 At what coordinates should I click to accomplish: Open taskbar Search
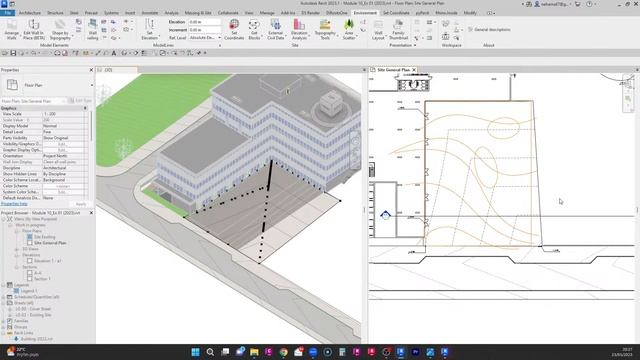coord(210,352)
